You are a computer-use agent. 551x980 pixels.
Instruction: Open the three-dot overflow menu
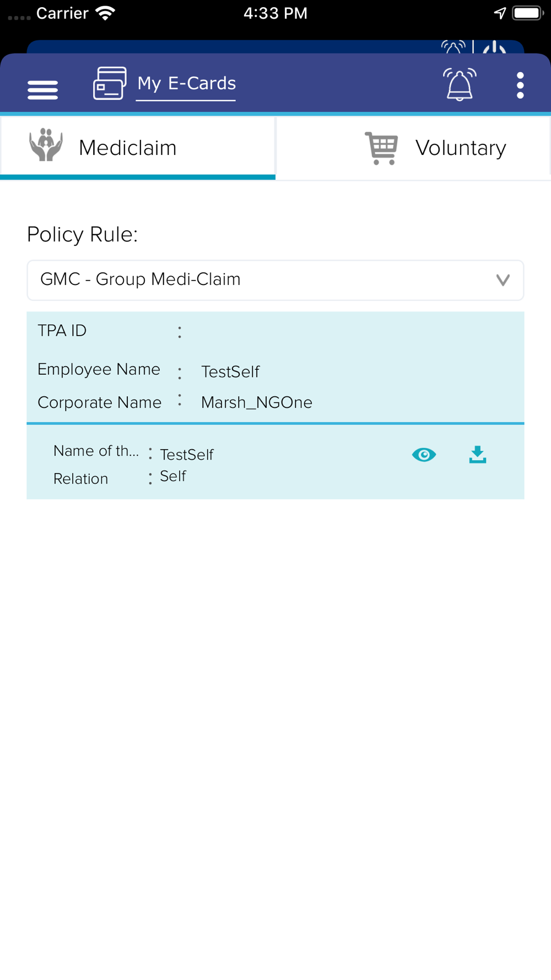click(520, 85)
